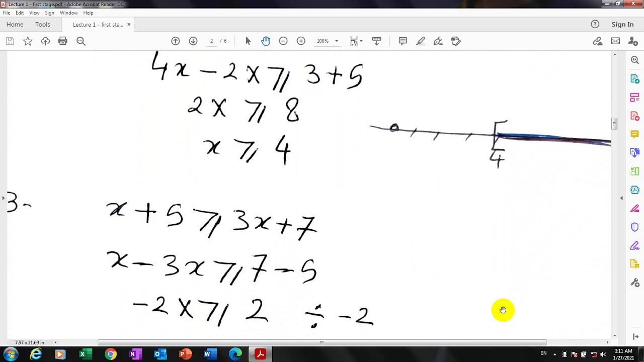Viewport: 644px width, 362px height.
Task: Expand left navigation pane arrow
Action: point(4,198)
